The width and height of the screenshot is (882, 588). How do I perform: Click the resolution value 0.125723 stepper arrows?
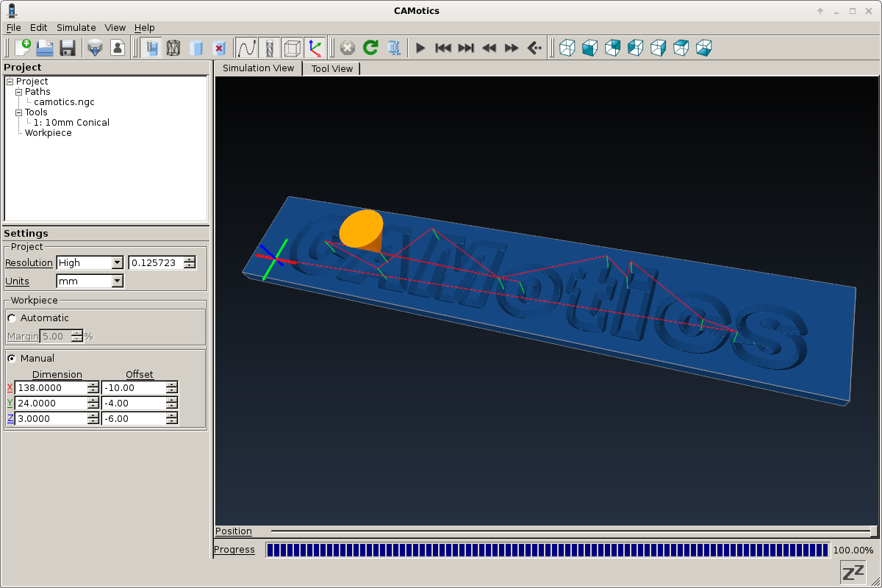click(x=190, y=262)
